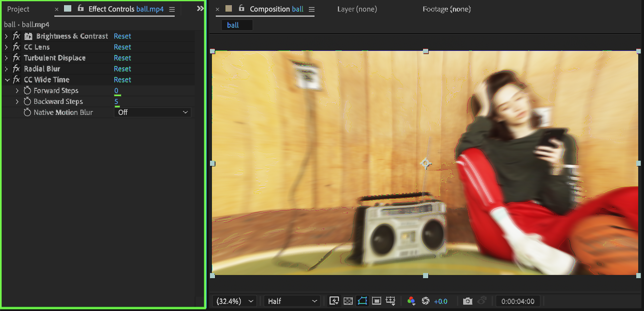Screen dimensions: 644x311
Task: Click the Forward Steps stopwatch icon
Action: click(27, 90)
